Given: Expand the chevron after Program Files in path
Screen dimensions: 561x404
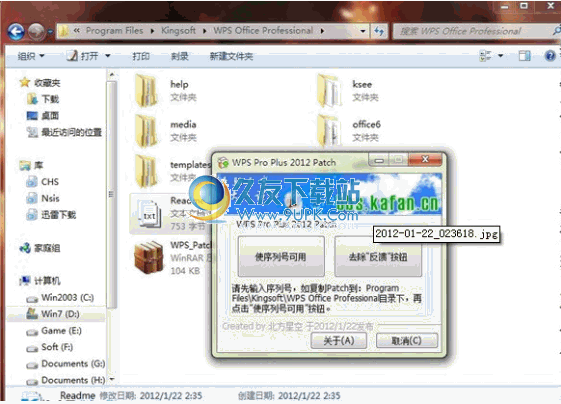Looking at the screenshot, I should tap(153, 31).
